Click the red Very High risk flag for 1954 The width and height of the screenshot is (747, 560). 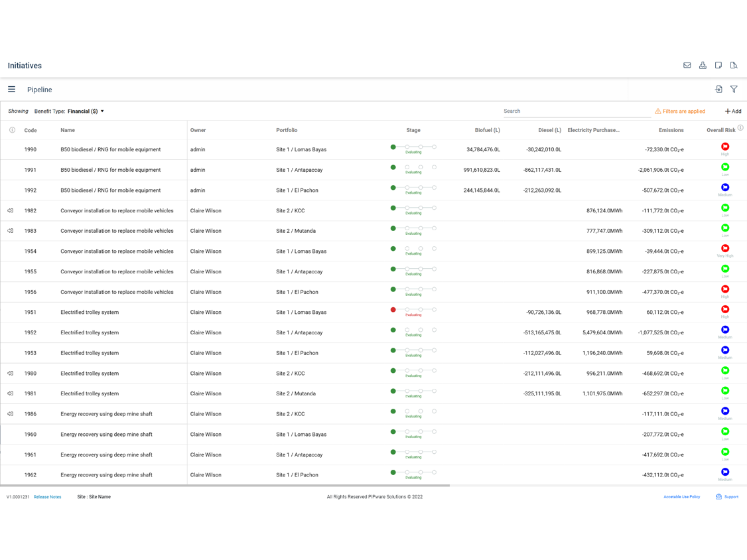tap(725, 249)
